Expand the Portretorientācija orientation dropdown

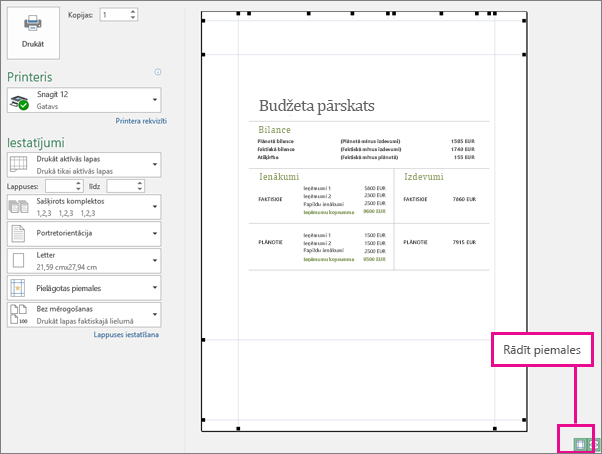click(84, 234)
